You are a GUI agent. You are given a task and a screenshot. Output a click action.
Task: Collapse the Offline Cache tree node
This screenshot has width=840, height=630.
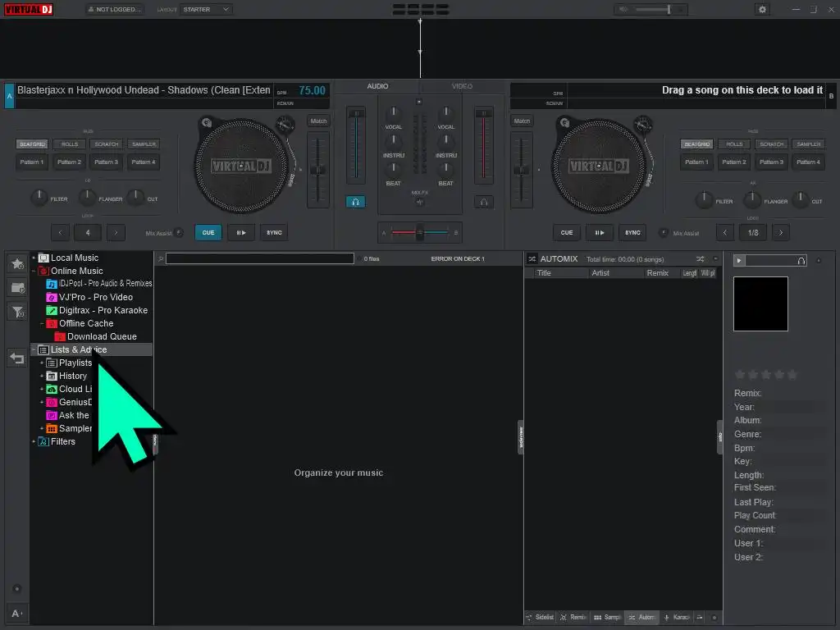(42, 323)
